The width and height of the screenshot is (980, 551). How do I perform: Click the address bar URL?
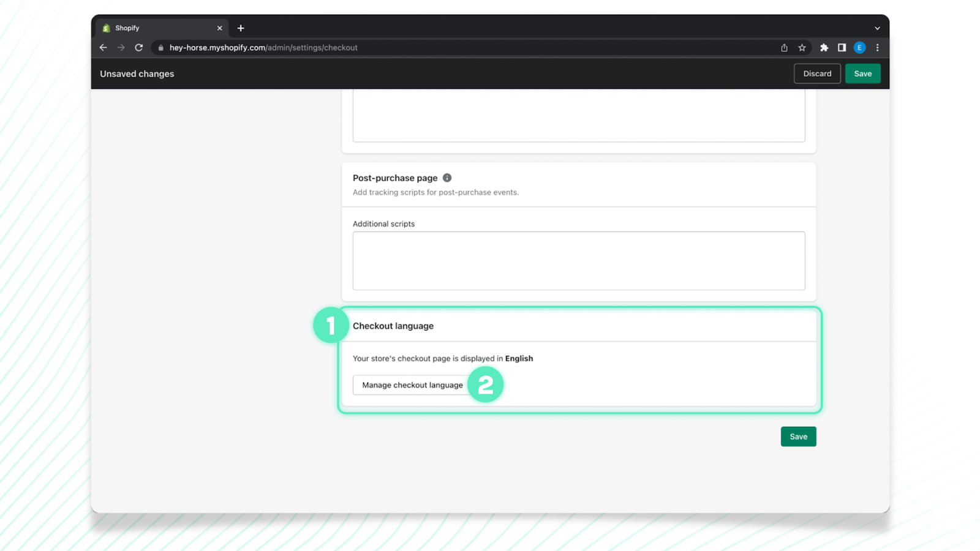coord(263,47)
